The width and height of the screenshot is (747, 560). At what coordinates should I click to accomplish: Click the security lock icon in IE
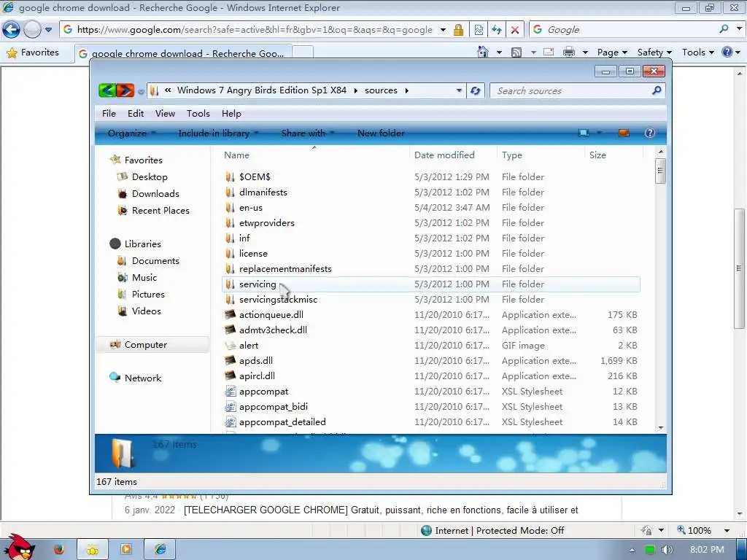[x=458, y=29]
